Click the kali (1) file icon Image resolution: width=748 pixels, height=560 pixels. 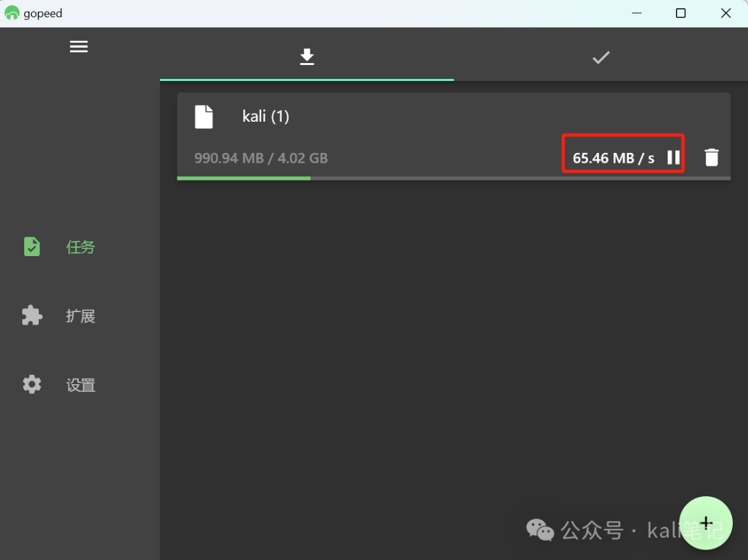click(204, 117)
